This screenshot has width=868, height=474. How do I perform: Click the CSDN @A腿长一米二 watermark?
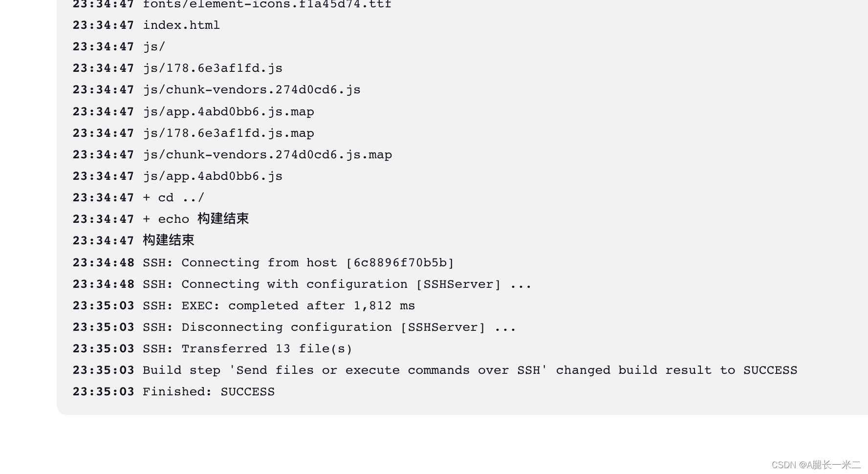[816, 465]
